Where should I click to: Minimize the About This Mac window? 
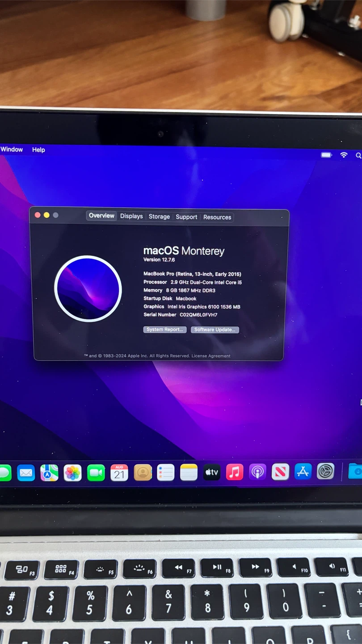tap(46, 215)
